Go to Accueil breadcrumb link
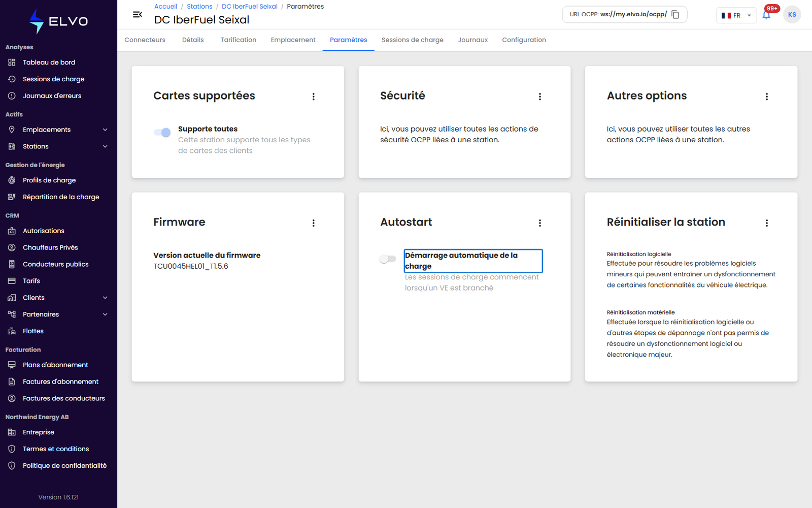 pos(166,7)
